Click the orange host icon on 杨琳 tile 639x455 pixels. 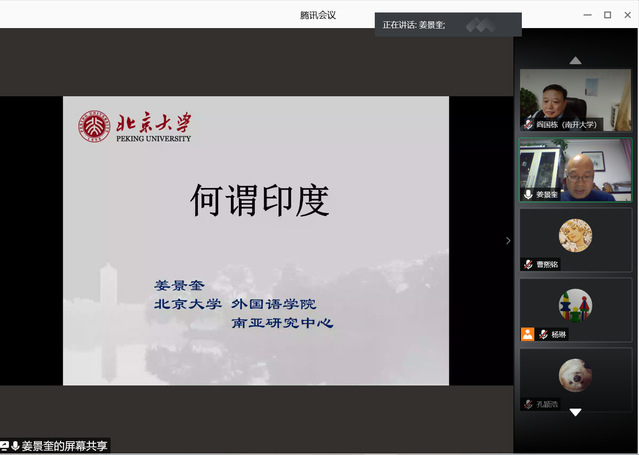click(528, 334)
